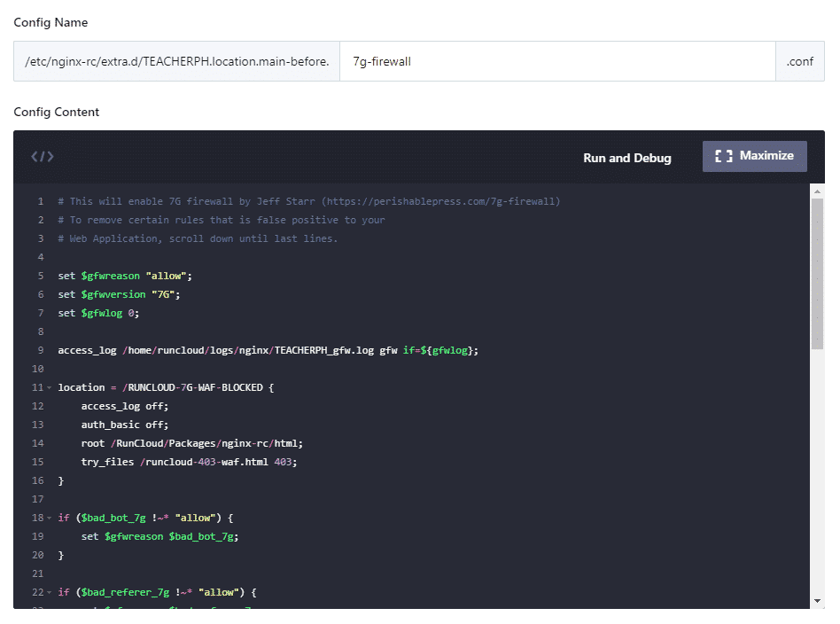Click the 'root /RunCloud/Packages/nginx-rc/html;' line
840x624 pixels.
191,443
